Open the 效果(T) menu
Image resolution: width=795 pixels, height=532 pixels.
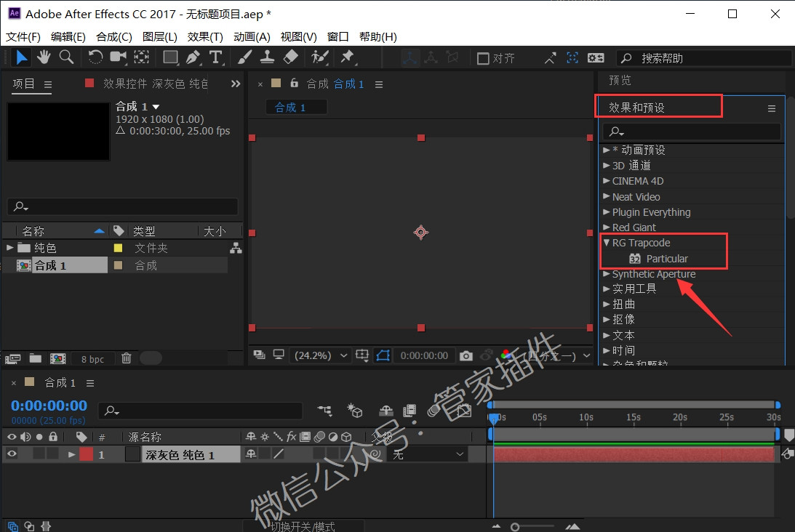[x=205, y=36]
